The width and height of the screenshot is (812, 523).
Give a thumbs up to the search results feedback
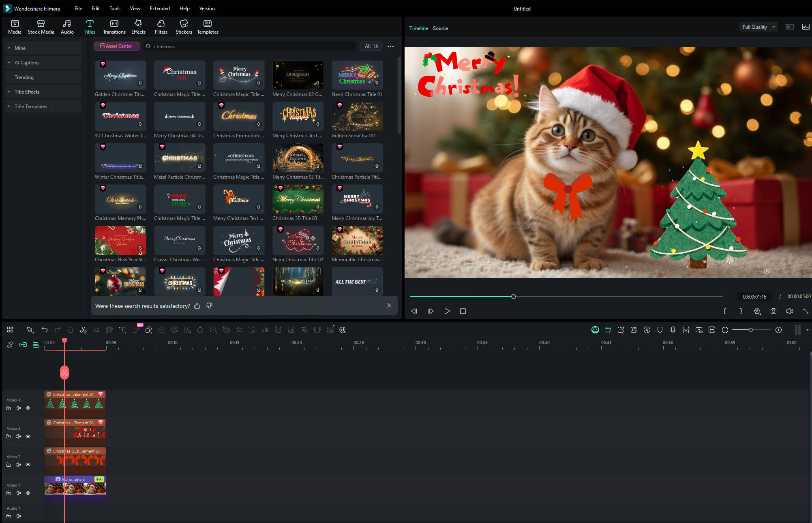point(197,305)
